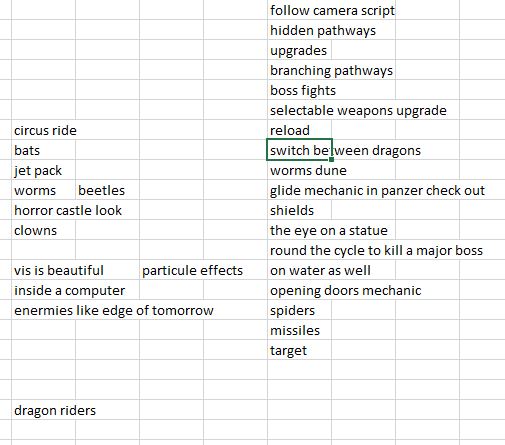The height and width of the screenshot is (445, 505).
Task: Select the 'worms dune' cell
Action: 299,170
